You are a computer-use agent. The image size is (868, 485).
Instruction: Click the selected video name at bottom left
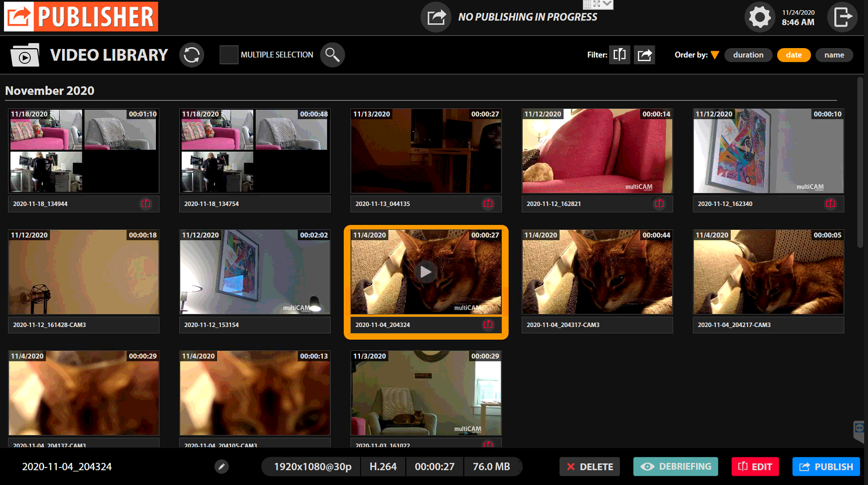click(x=67, y=467)
